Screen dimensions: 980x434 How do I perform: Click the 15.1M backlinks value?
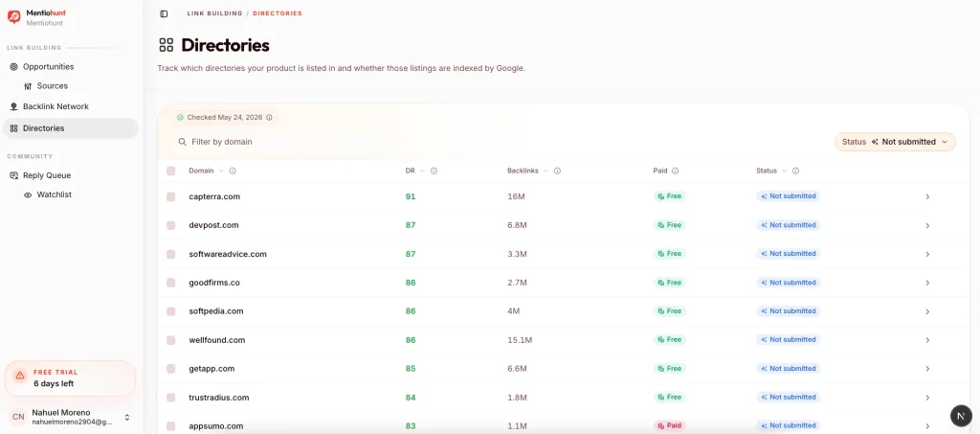tap(520, 340)
